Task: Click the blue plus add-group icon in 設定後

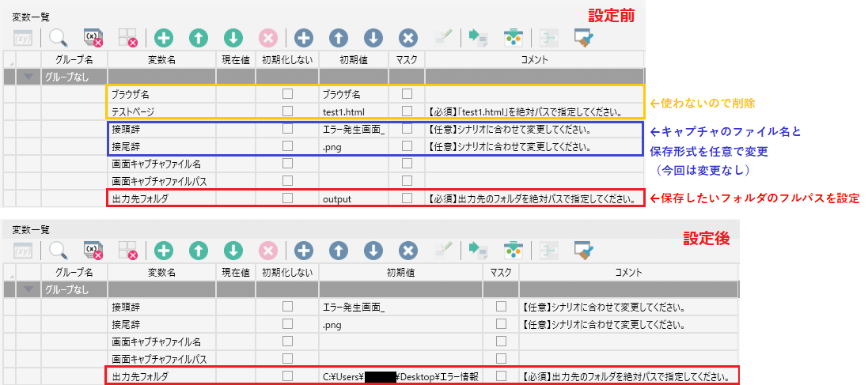Action: [303, 251]
